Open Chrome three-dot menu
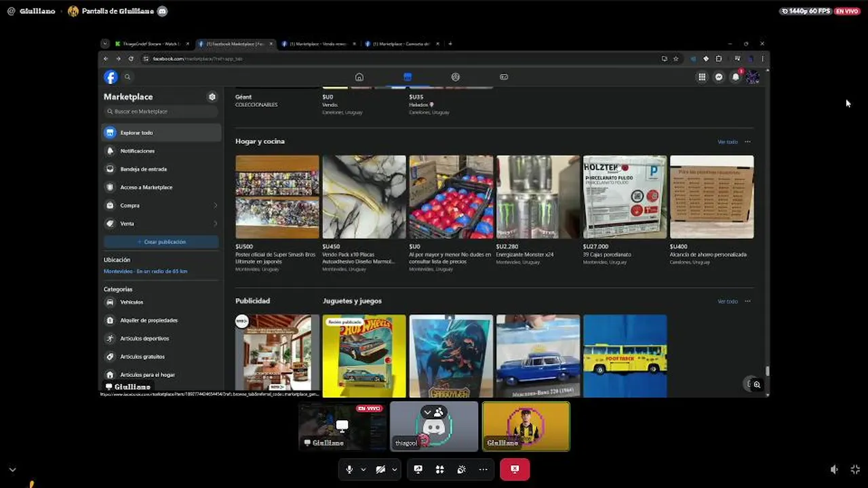Viewport: 868px width, 488px height. [762, 59]
